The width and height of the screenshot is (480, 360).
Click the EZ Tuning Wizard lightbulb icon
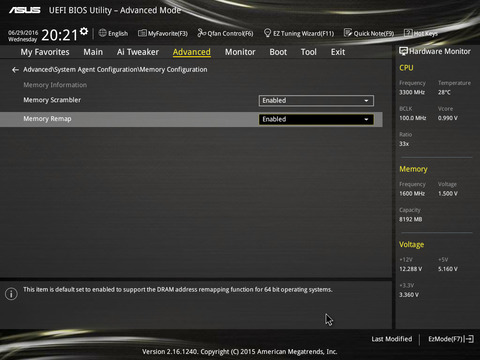[x=267, y=33]
